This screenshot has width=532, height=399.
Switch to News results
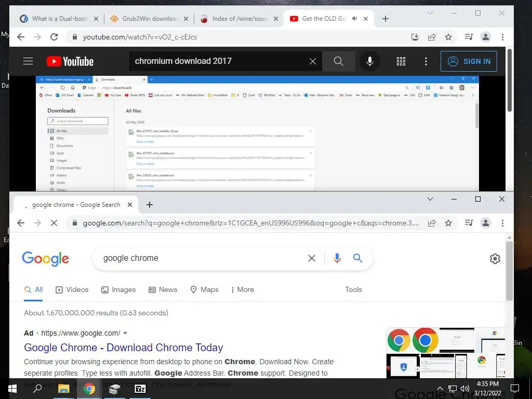163,290
